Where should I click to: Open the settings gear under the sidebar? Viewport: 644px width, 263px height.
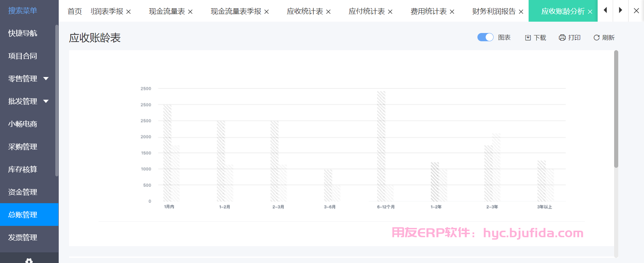click(x=29, y=261)
